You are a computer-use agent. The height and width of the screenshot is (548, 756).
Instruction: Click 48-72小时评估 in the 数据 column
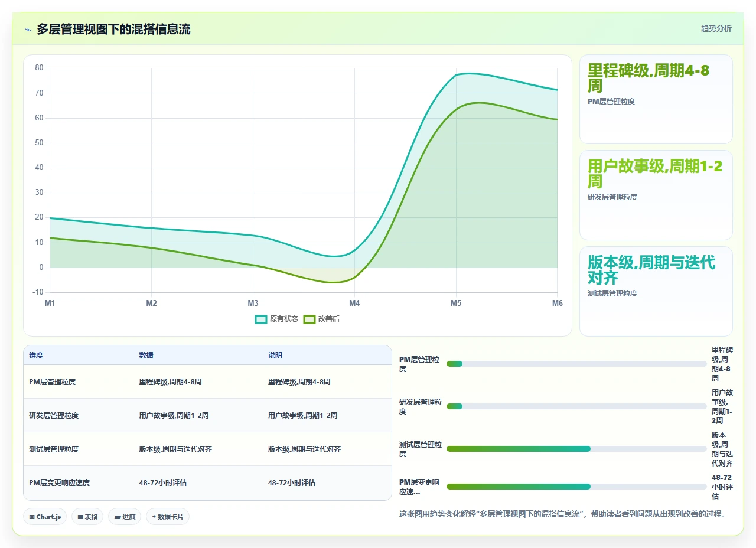pyautogui.click(x=163, y=483)
